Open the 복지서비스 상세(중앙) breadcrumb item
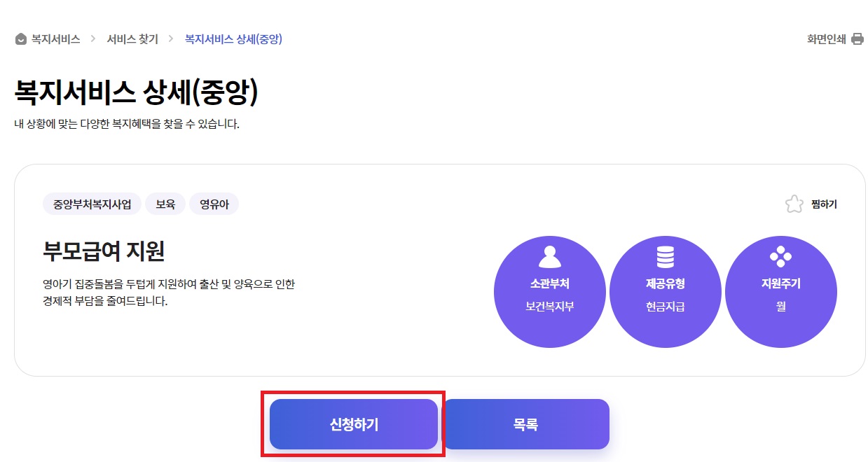868x462 pixels. [233, 39]
